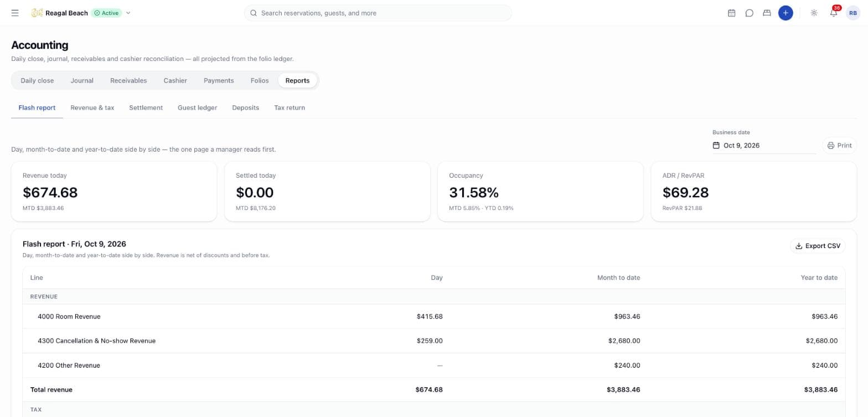The image size is (868, 417).
Task: Click 4300 Cancellation & No-show Revenue label
Action: click(x=96, y=341)
